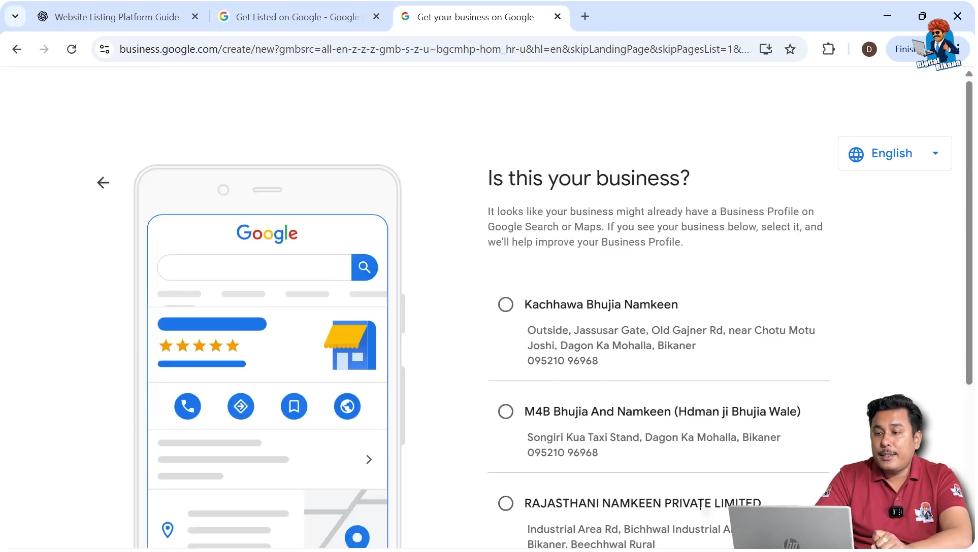The width and height of the screenshot is (978, 552).
Task: Open the profile avatar D
Action: click(x=869, y=49)
